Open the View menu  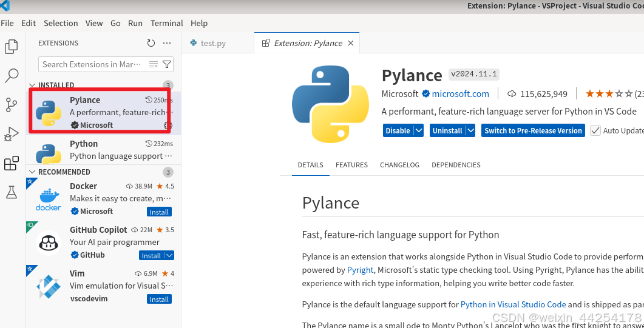pyautogui.click(x=94, y=23)
